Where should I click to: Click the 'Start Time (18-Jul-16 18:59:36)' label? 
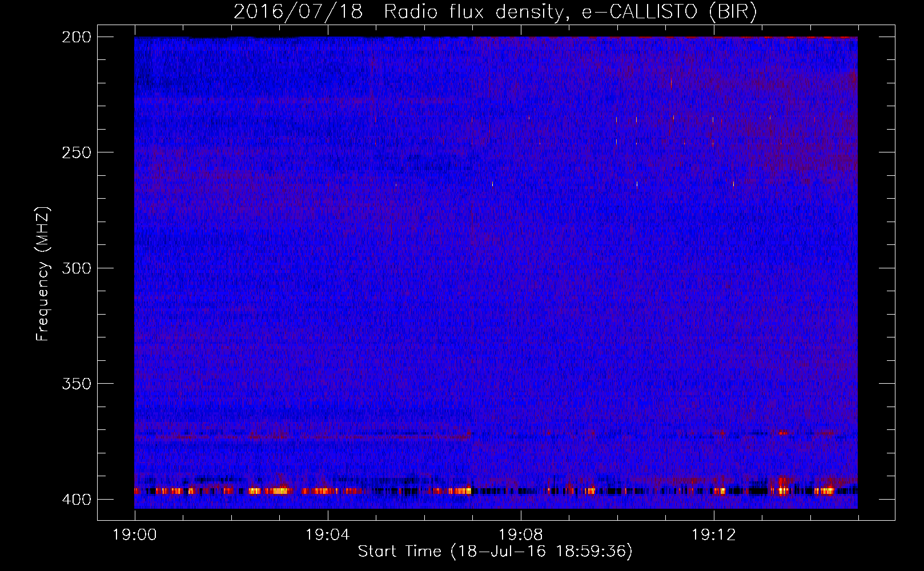coord(495,552)
